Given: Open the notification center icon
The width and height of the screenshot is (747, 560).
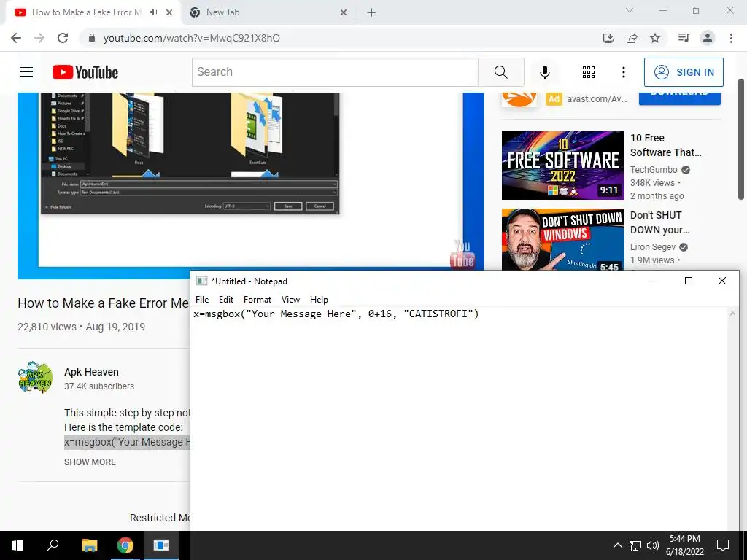Looking at the screenshot, I should pos(723,545).
